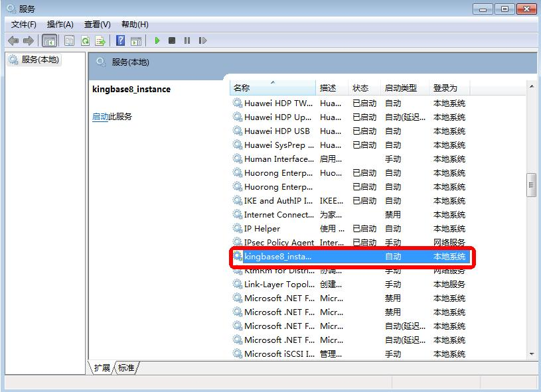This screenshot has width=541, height=392.
Task: Click 网络服务 logon of IPsec Policy Agent
Action: pyautogui.click(x=449, y=242)
